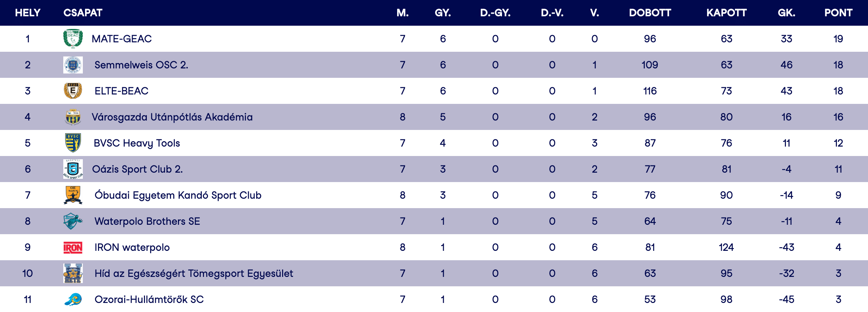Image resolution: width=868 pixels, height=312 pixels.
Task: Click the red IRON waterpolo logo
Action: [x=73, y=248]
